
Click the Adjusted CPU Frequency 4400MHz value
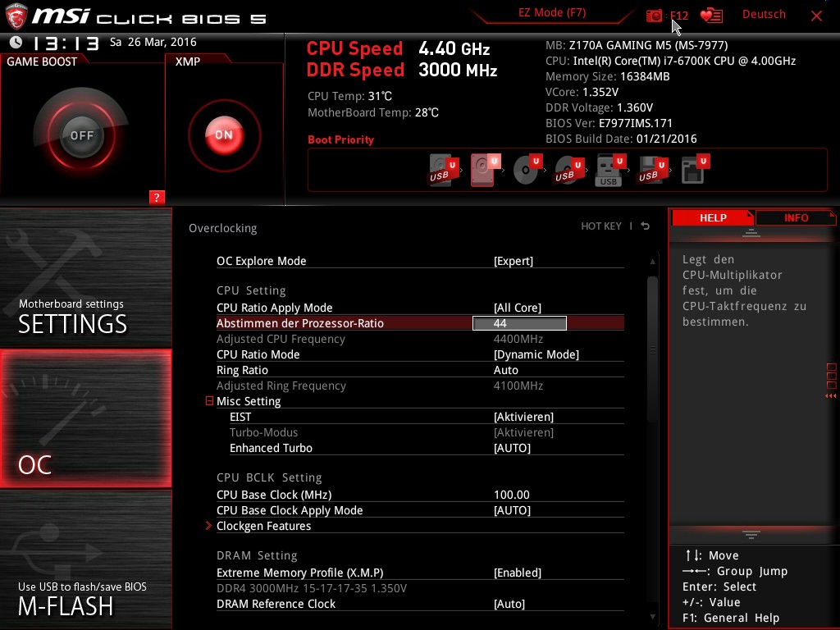(518, 339)
